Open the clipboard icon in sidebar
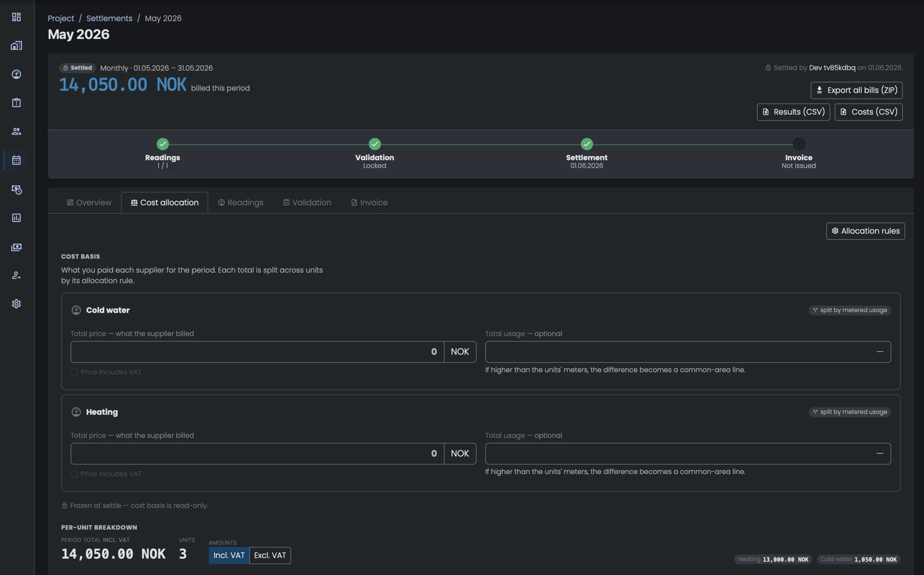 [x=16, y=102]
